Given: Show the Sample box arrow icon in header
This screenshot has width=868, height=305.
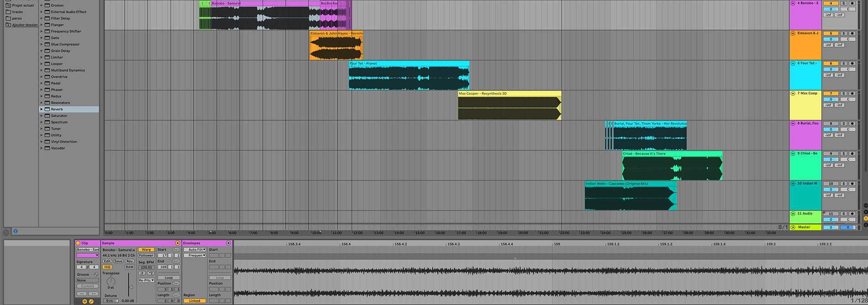Looking at the screenshot, I should (178, 243).
